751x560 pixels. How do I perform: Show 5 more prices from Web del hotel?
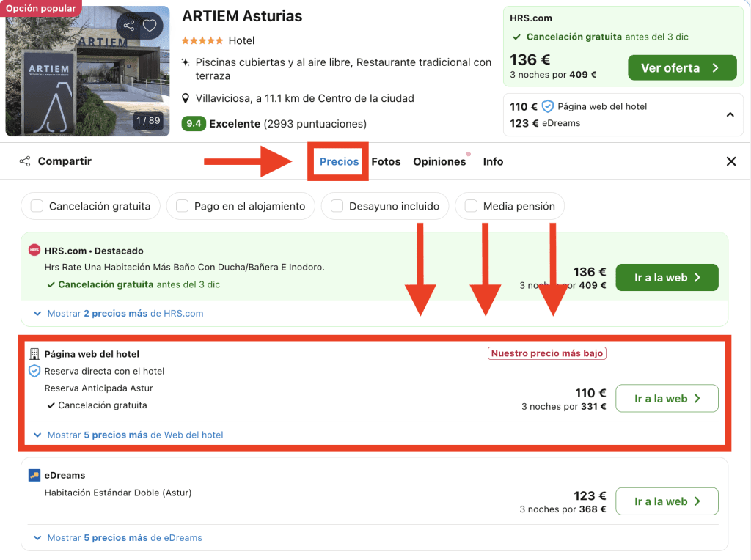(135, 435)
